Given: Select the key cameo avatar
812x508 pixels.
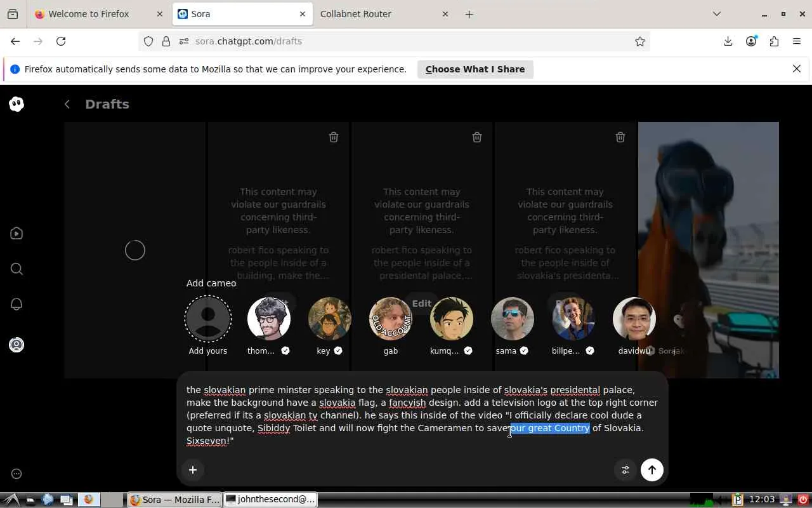Looking at the screenshot, I should click(x=330, y=319).
